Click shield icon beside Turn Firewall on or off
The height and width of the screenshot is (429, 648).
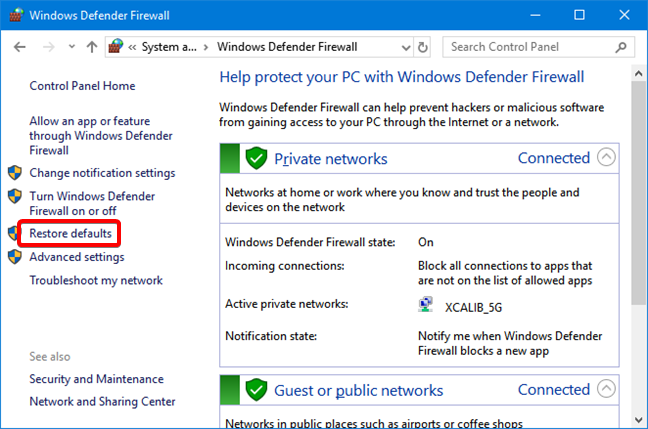tap(15, 196)
